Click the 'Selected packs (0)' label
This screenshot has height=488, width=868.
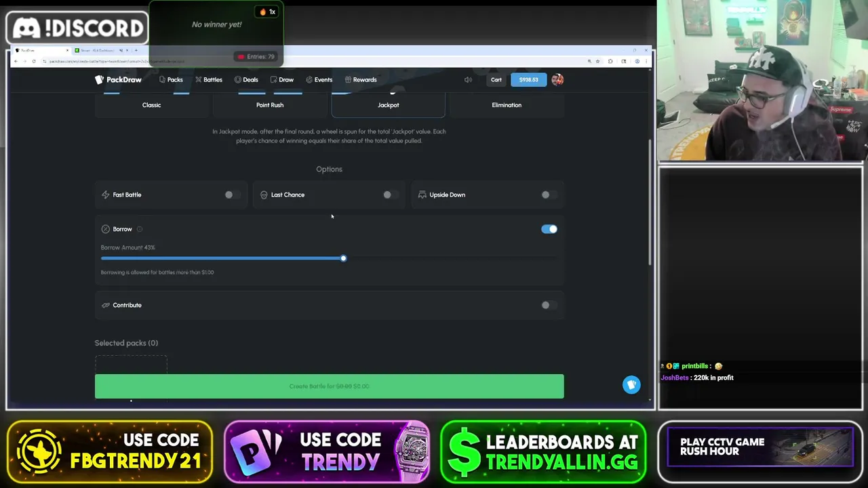tap(126, 343)
